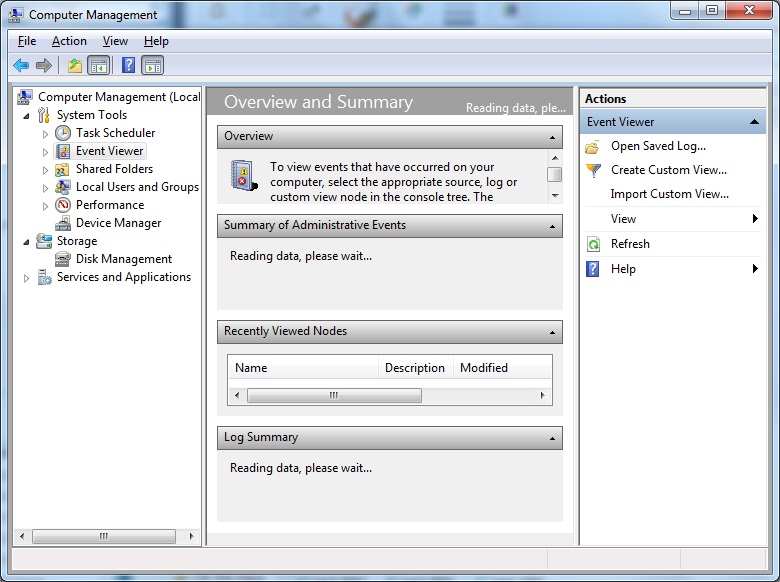Click Overview scrollbar down arrow
Image resolution: width=780 pixels, height=582 pixels.
pyautogui.click(x=555, y=195)
